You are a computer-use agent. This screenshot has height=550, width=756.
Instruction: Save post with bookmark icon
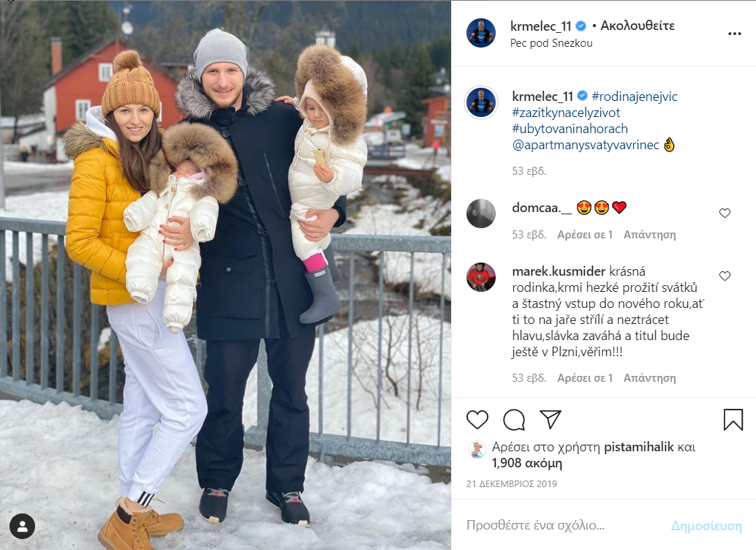[733, 420]
